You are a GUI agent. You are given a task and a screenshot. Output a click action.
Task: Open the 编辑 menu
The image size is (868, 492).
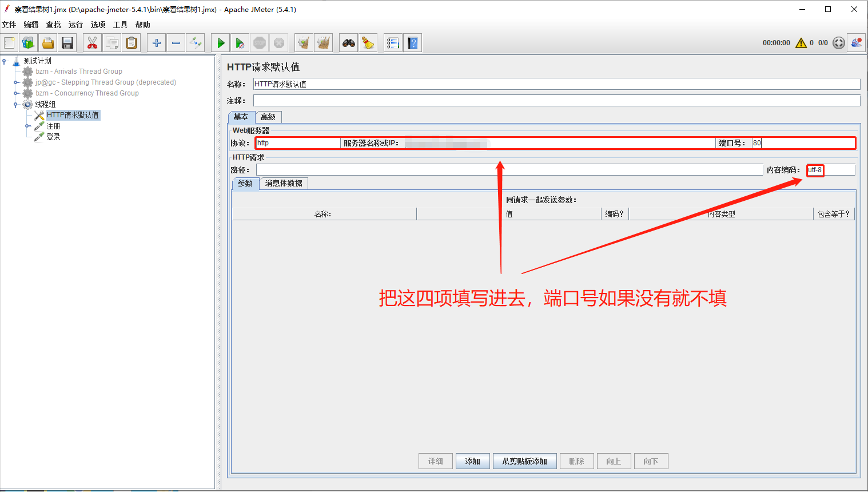pos(31,25)
